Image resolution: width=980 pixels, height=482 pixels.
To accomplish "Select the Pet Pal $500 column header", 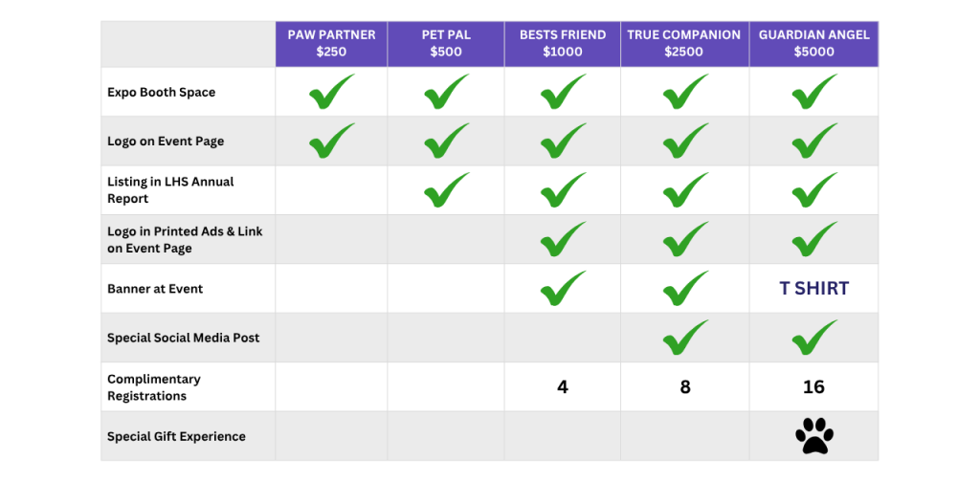I will tap(446, 44).
